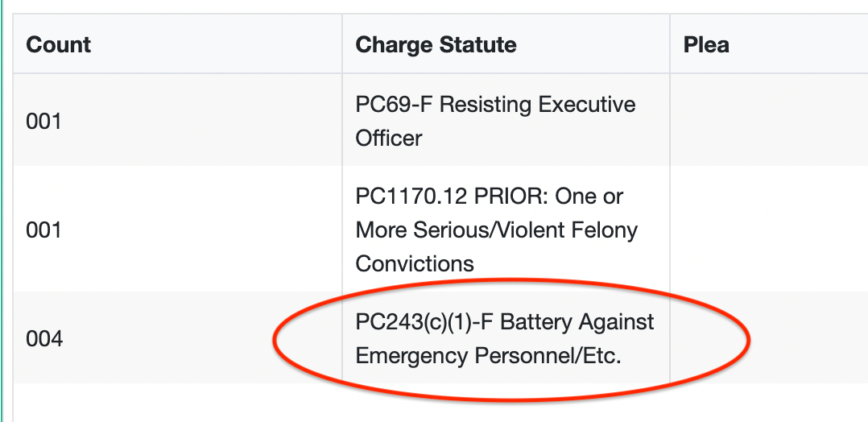The height and width of the screenshot is (422, 868).
Task: Select the Charge Statute column header
Action: point(436,44)
